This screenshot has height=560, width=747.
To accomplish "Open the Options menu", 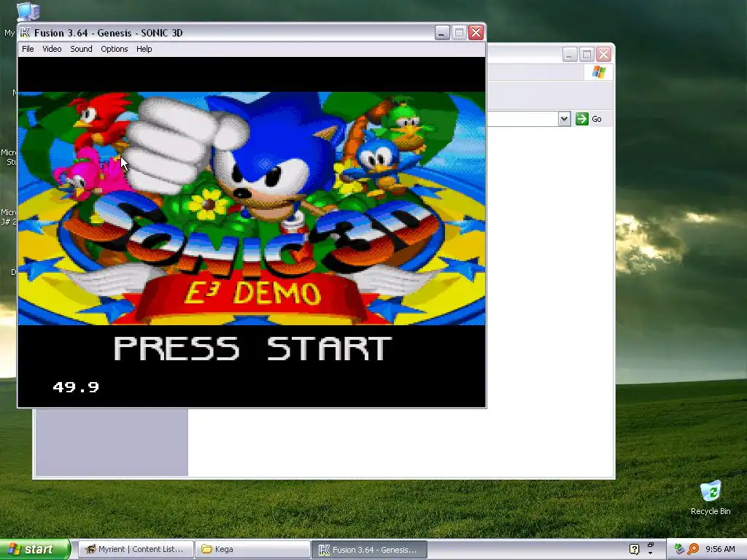I will click(115, 49).
